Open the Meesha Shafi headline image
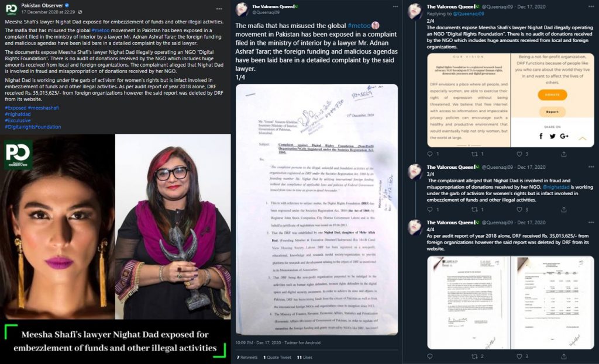This screenshot has width=599, height=364. [x=115, y=249]
